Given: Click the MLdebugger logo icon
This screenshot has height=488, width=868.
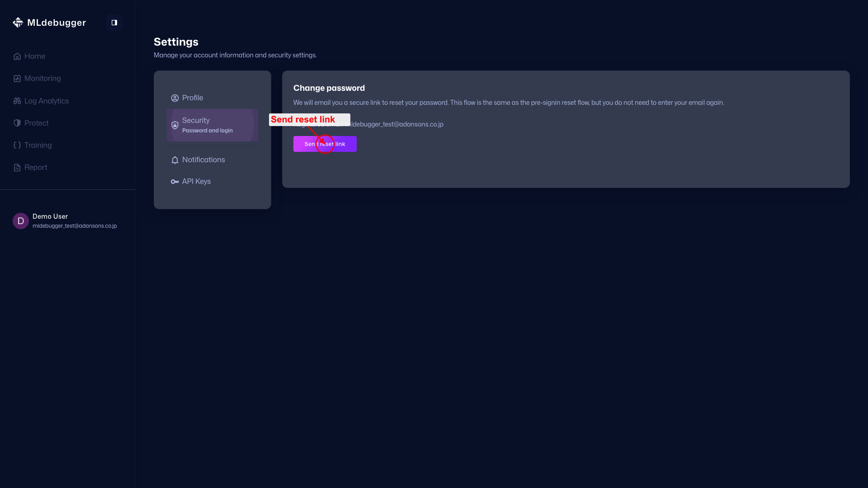Looking at the screenshot, I should pyautogui.click(x=18, y=23).
